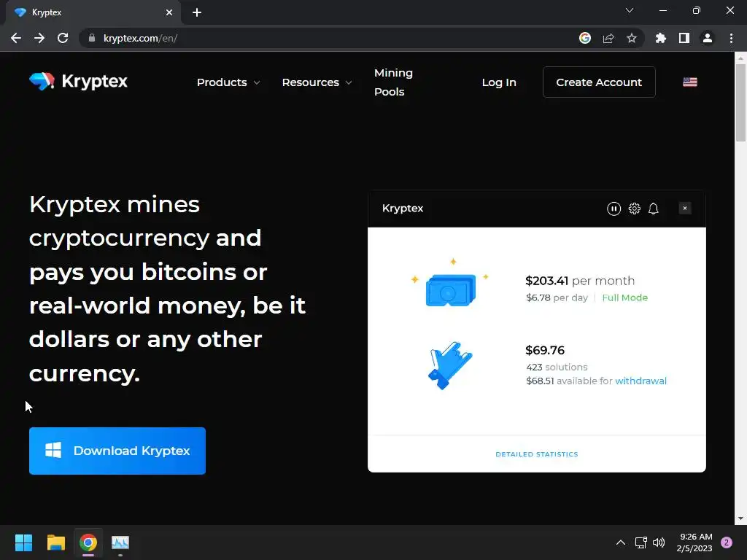Expand the Products dropdown menu
The height and width of the screenshot is (560, 747).
point(228,82)
